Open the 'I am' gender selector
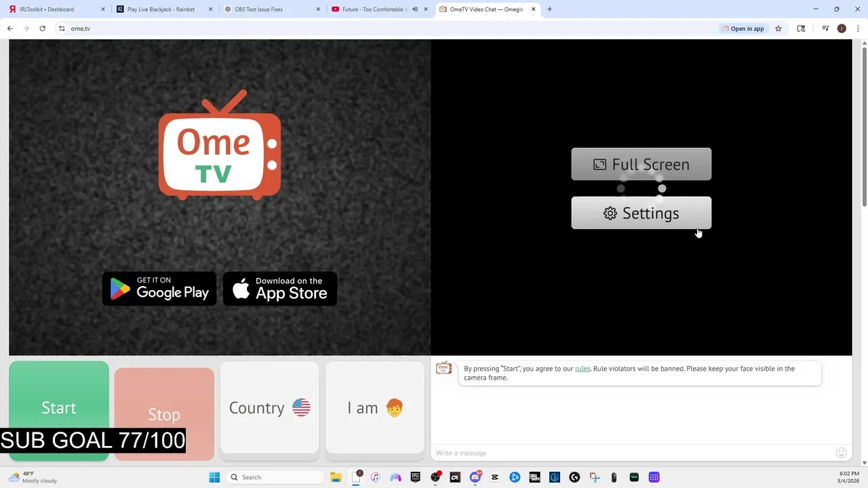The image size is (868, 488). [x=375, y=407]
